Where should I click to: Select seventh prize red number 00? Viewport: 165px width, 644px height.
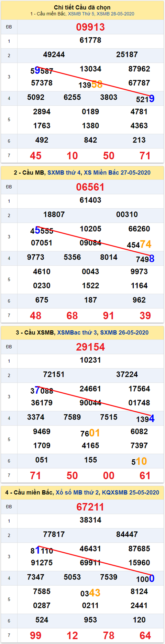coord(109,475)
